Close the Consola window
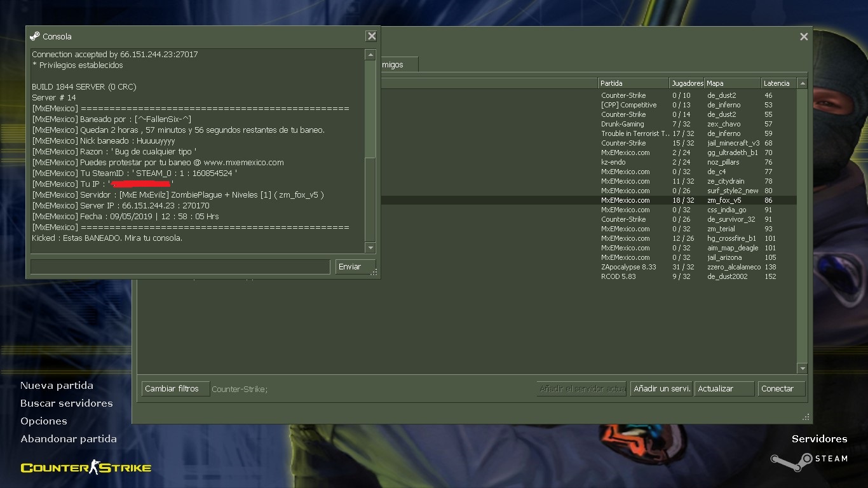 click(x=371, y=37)
